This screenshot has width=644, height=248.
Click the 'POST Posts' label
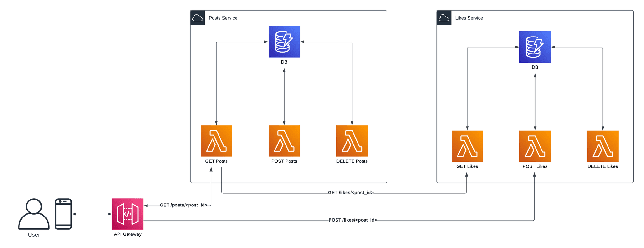284,161
